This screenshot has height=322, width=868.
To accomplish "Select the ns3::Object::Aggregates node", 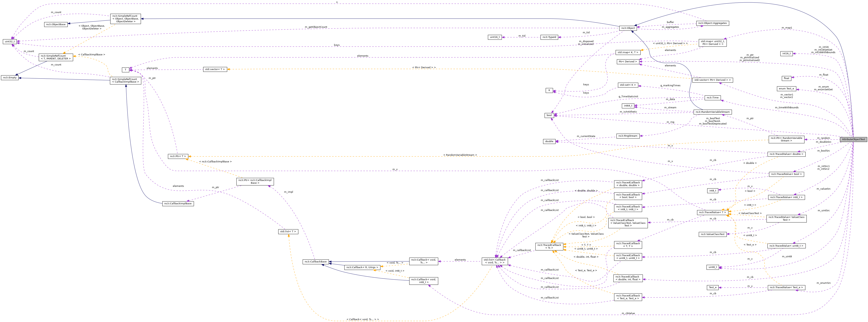I will point(712,23).
